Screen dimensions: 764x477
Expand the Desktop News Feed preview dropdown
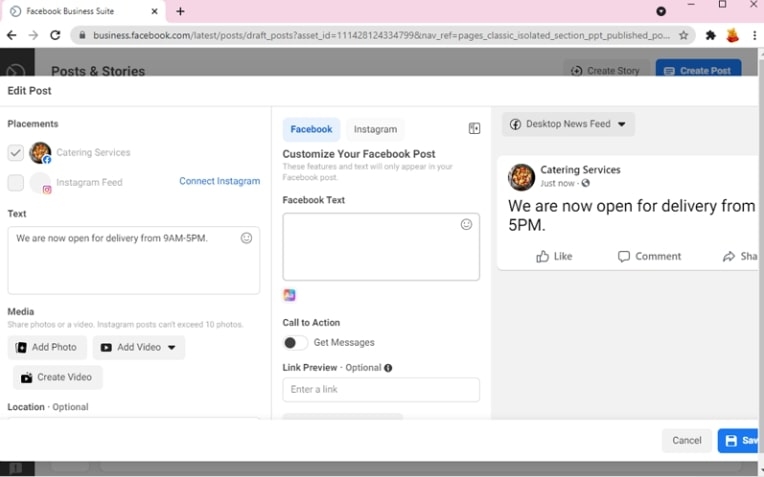click(x=568, y=124)
